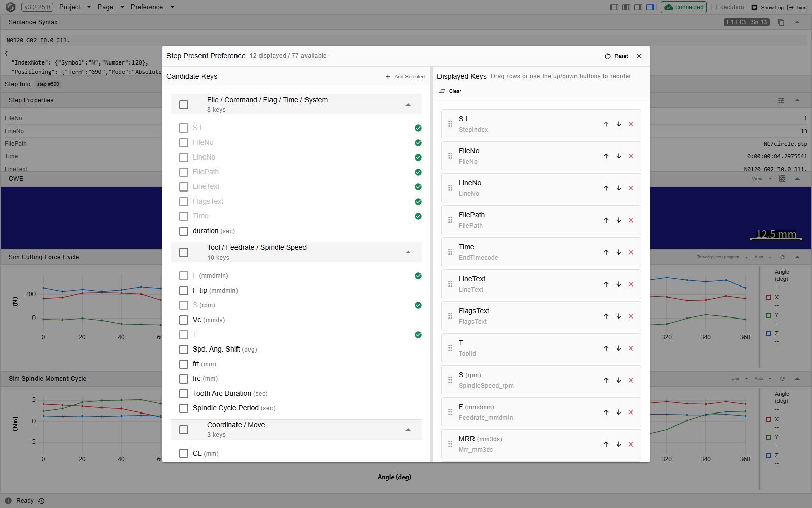Move MRR (mm3ds) row up
This screenshot has height=508, width=812.
(606, 444)
